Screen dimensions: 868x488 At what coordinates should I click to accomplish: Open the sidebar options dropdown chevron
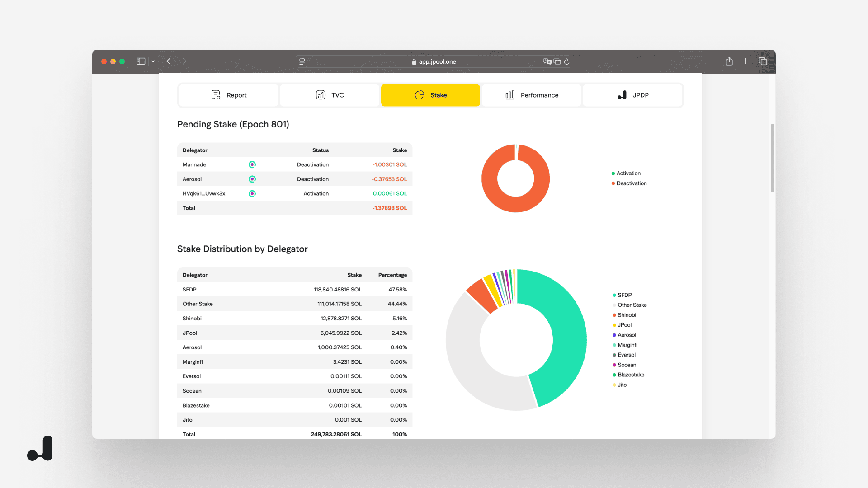(x=153, y=61)
